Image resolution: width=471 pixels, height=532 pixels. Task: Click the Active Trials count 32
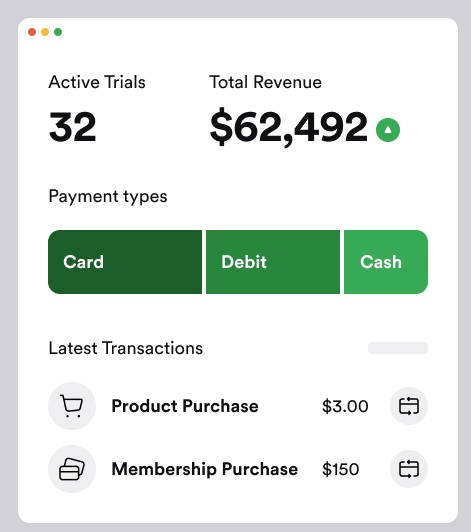pos(73,127)
